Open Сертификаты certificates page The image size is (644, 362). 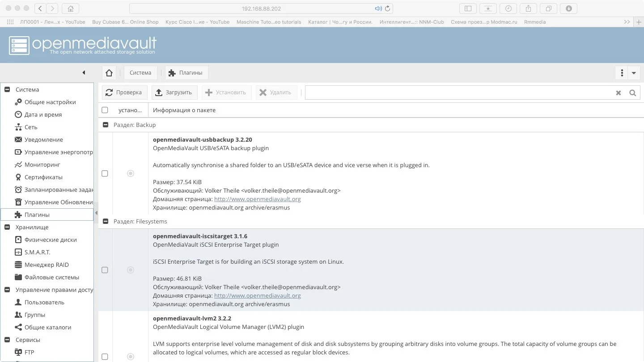pyautogui.click(x=43, y=177)
